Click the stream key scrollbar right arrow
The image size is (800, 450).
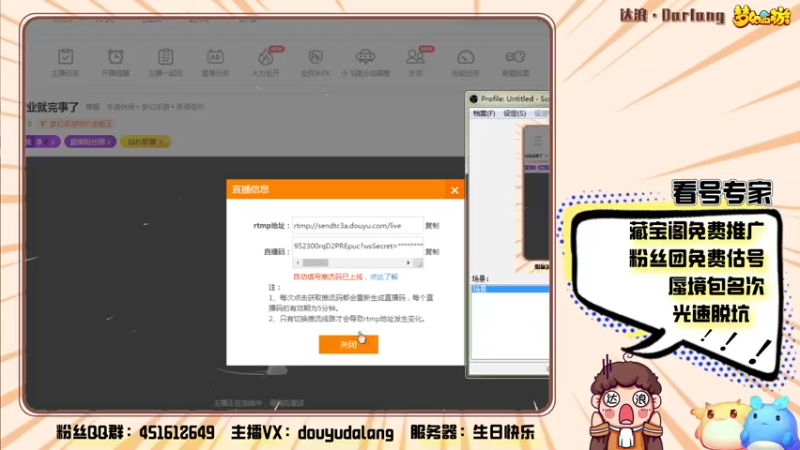click(408, 263)
